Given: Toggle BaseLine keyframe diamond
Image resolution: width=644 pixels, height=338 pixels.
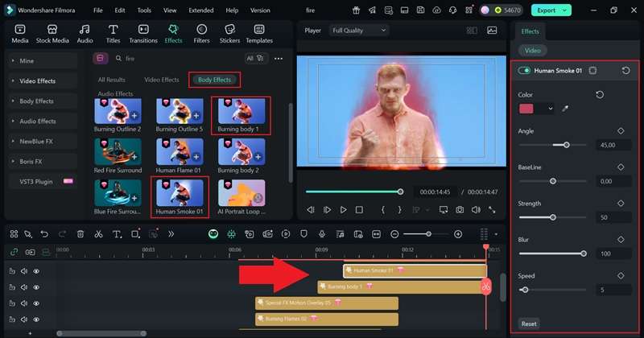Looking at the screenshot, I should coord(621,167).
